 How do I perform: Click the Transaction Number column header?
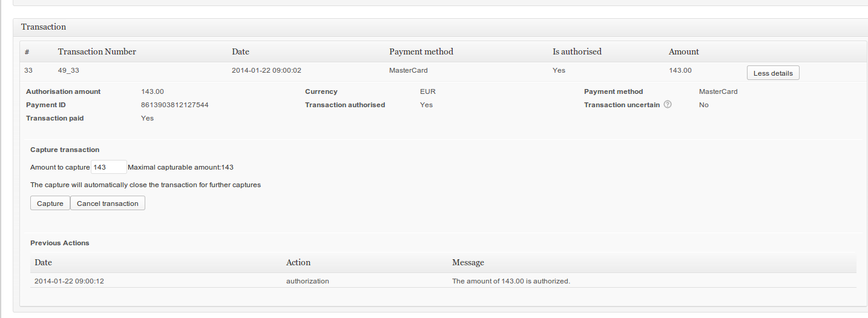point(97,52)
